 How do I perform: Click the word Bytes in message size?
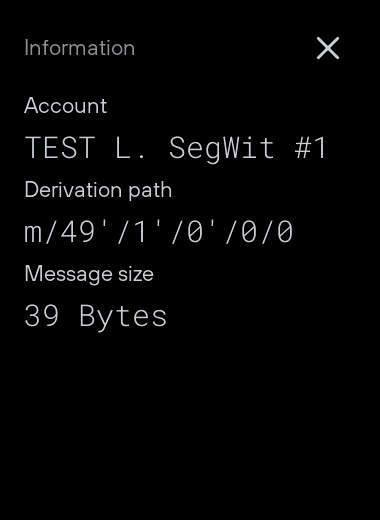tap(123, 317)
